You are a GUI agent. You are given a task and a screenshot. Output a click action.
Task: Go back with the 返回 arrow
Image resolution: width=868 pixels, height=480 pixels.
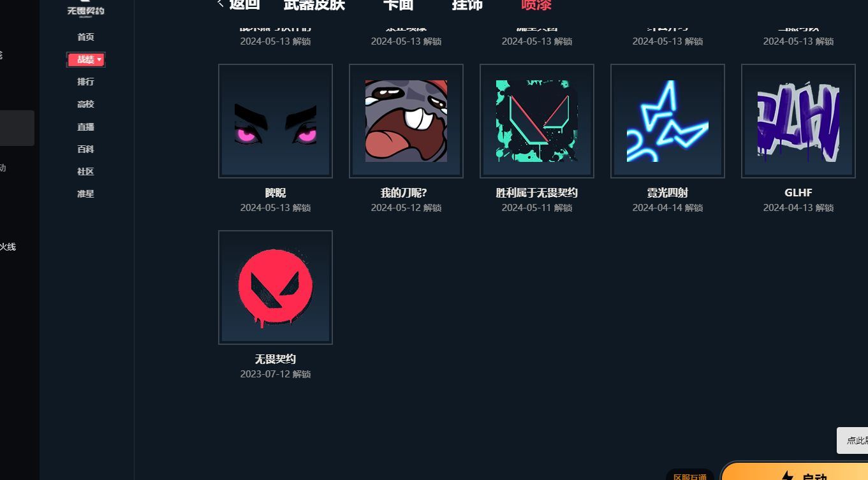coord(239,5)
